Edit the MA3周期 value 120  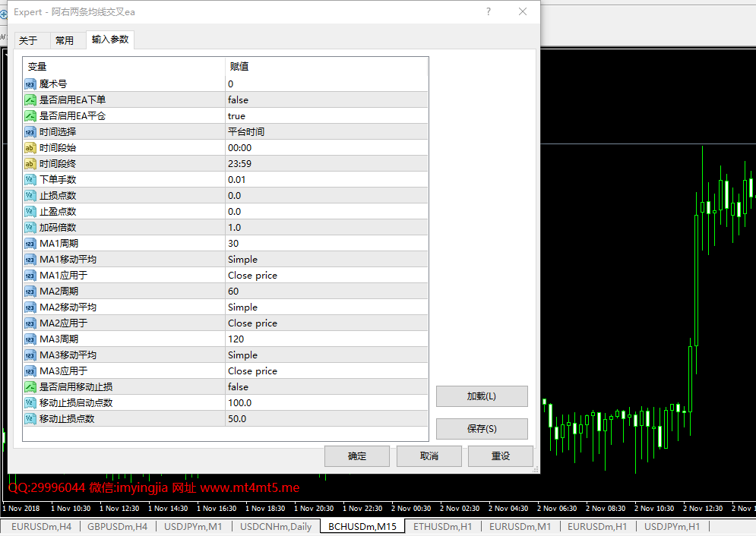pyautogui.click(x=327, y=339)
